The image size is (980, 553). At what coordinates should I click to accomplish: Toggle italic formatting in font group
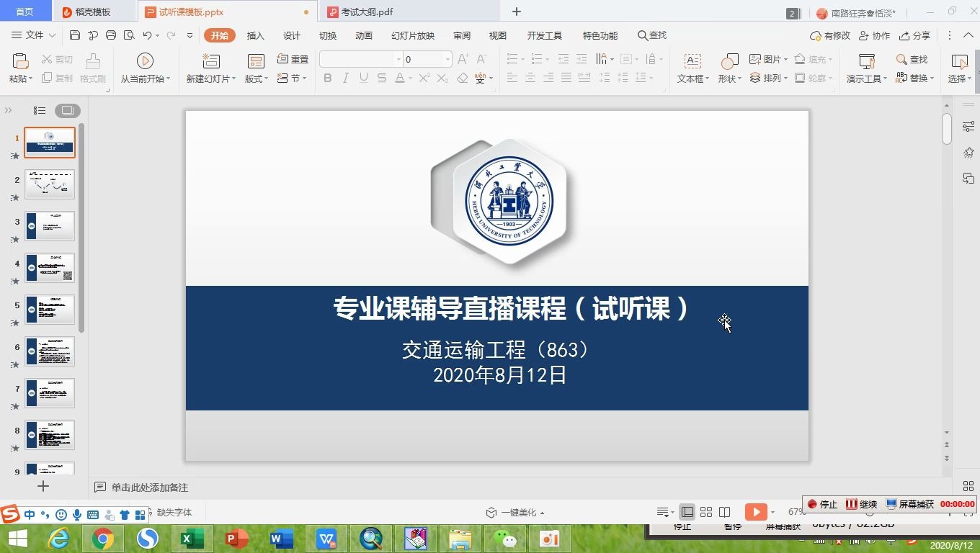tap(346, 78)
